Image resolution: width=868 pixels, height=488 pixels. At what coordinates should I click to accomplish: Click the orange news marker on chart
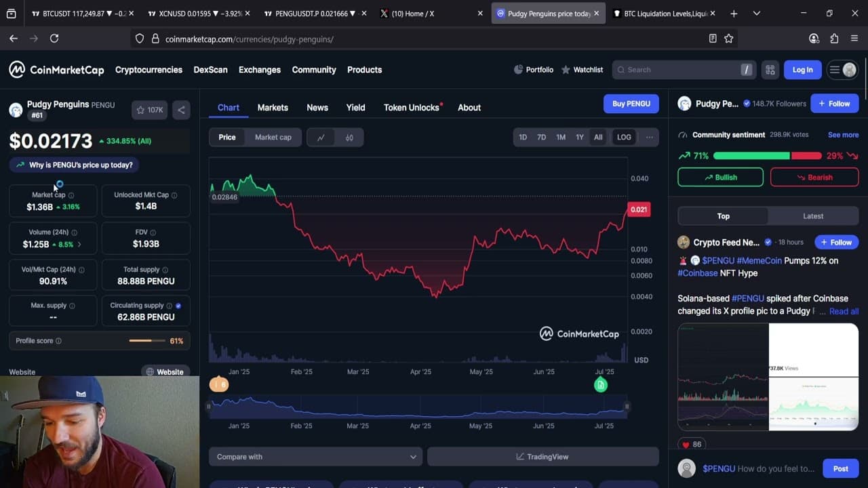[219, 385]
